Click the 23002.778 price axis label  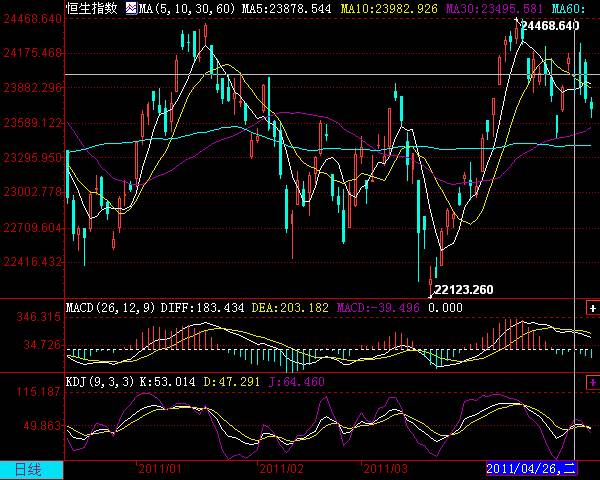(33, 191)
